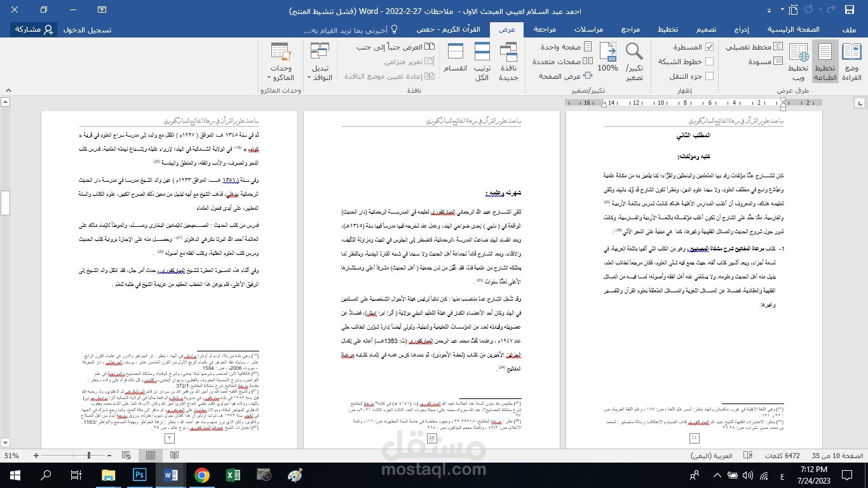
Task: Enable Navigation Pane checkbox (جزء التنقل)
Action: tap(710, 76)
